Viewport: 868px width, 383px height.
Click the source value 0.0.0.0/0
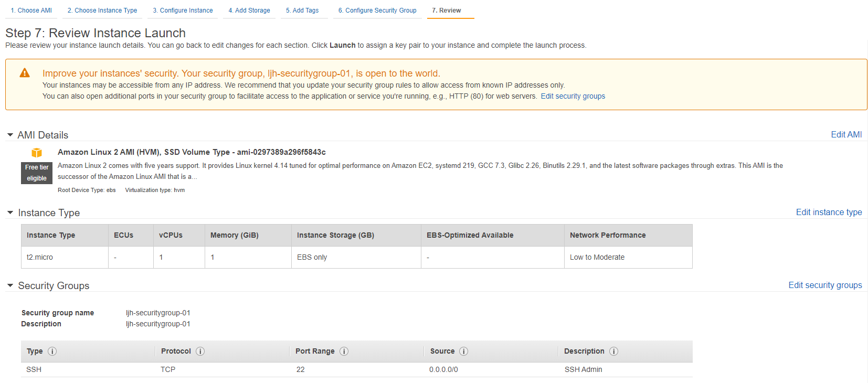(x=443, y=369)
